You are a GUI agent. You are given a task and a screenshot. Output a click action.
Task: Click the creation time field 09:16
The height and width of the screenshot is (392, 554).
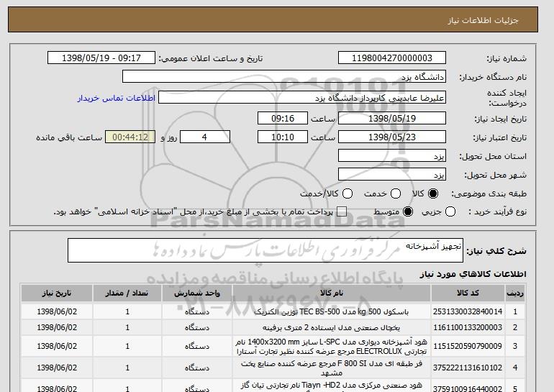click(x=283, y=118)
